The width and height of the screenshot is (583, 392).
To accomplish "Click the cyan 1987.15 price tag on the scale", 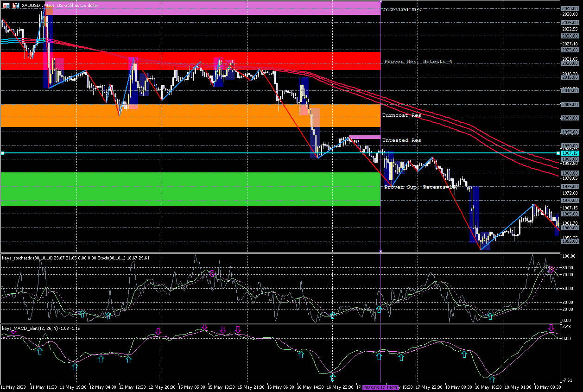I will click(x=570, y=153).
